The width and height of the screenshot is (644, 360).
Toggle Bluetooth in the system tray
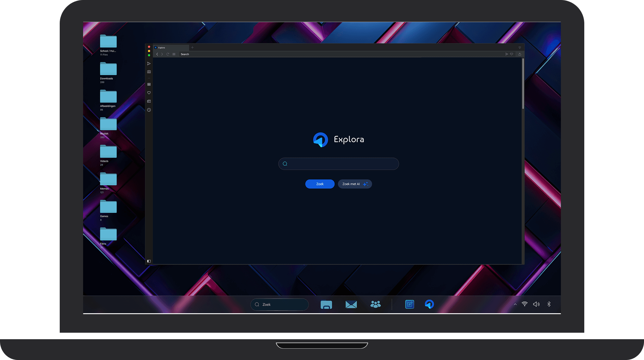coord(549,304)
